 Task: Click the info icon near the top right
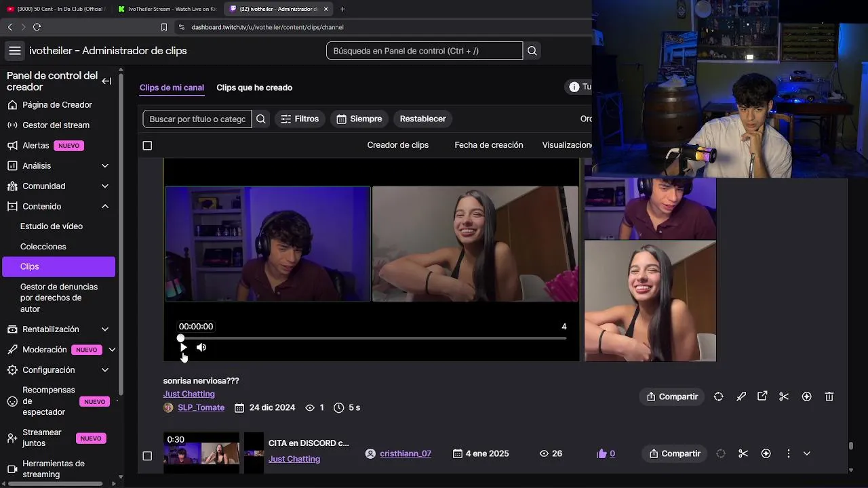coord(574,87)
